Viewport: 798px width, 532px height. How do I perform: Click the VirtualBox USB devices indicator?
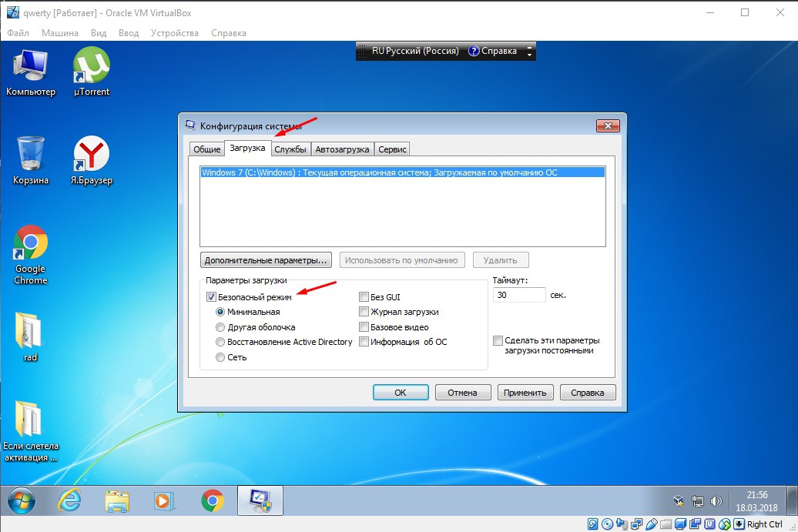point(652,524)
